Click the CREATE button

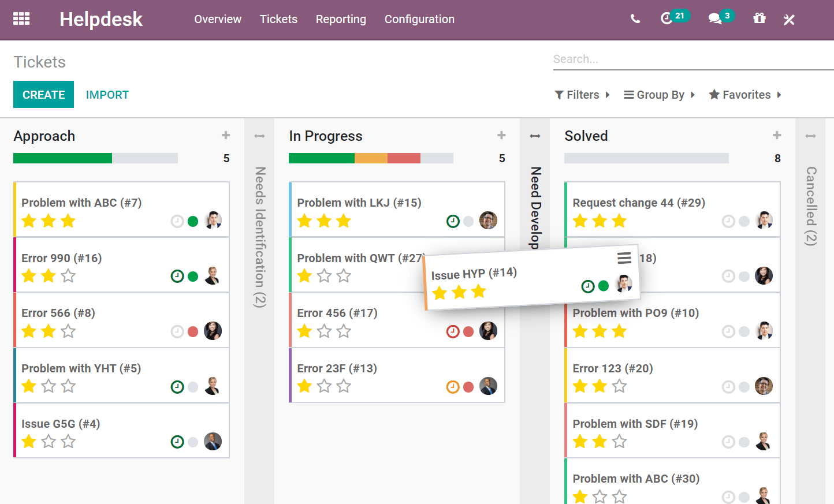[x=43, y=94]
